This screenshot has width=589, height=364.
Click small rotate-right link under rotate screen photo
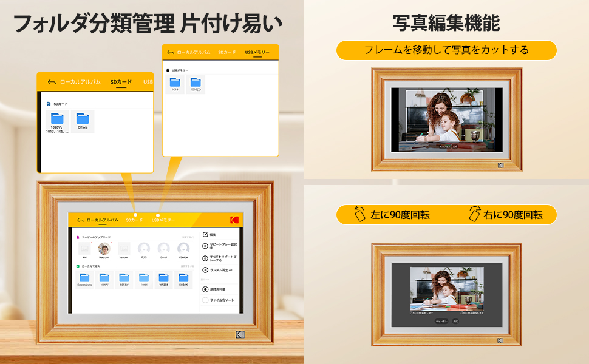(472, 312)
